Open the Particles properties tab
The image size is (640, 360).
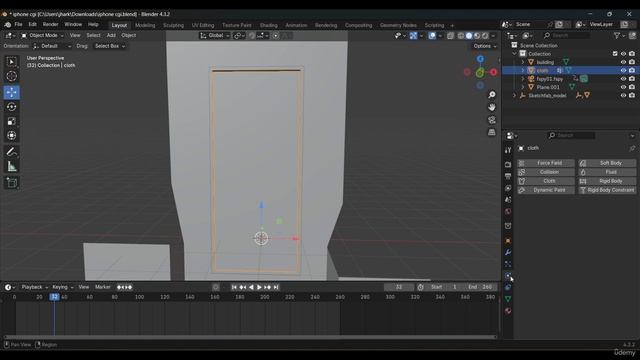(508, 264)
